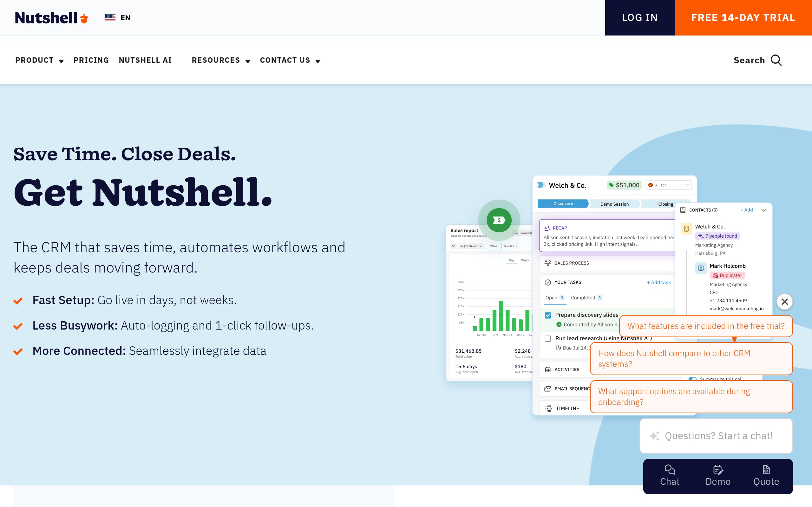Screen dimensions: 812x507
Task: Click the Quote document icon
Action: tap(766, 469)
